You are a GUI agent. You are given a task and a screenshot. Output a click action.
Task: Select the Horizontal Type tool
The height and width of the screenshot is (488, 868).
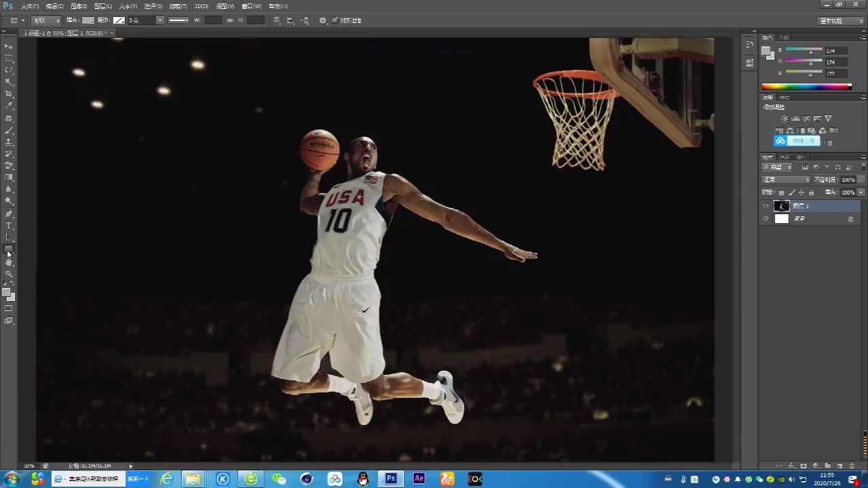click(9, 226)
